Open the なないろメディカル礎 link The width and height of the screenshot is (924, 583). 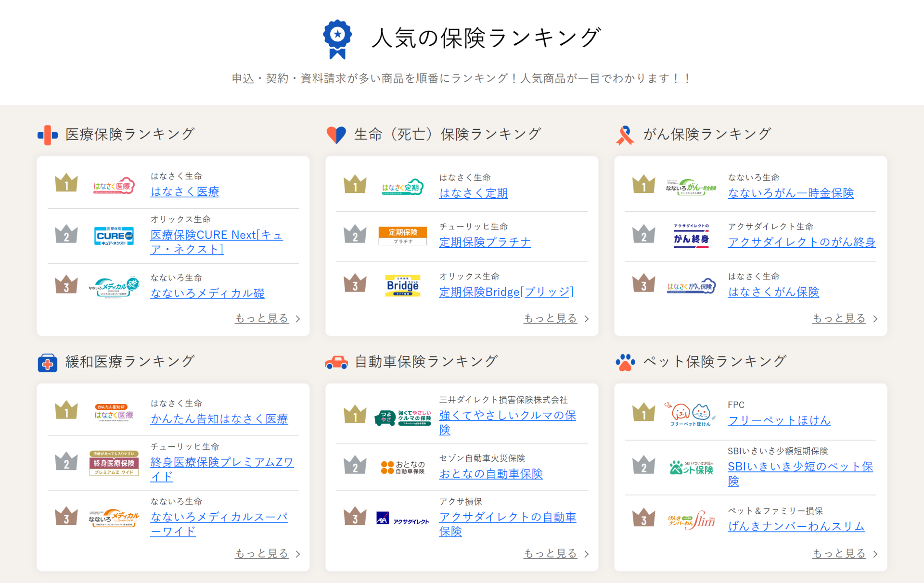tap(207, 293)
